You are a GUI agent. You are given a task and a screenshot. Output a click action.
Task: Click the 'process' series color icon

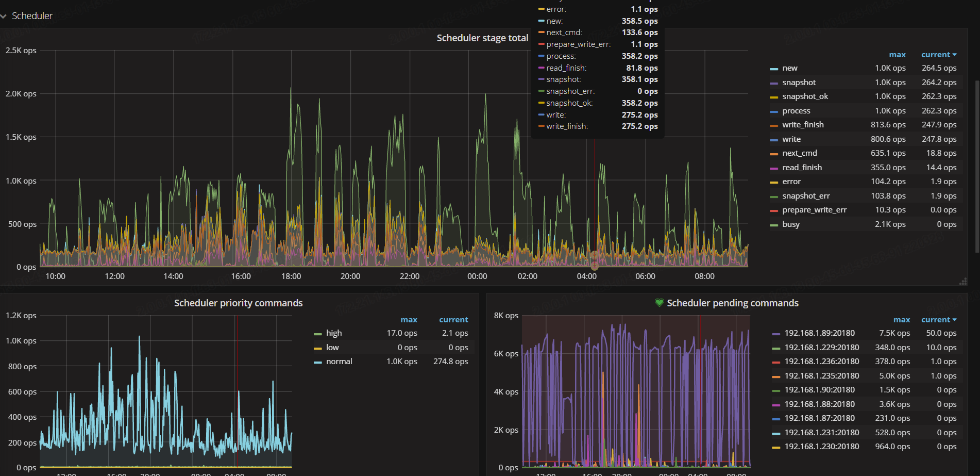[773, 111]
